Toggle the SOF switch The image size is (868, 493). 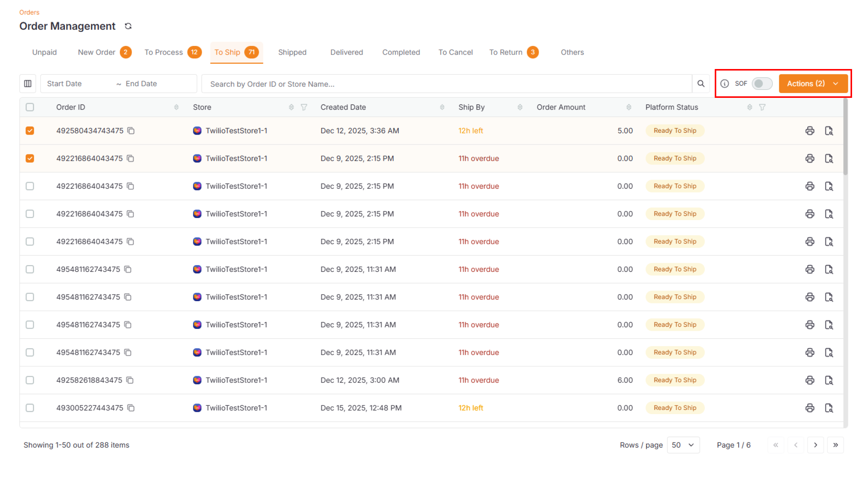point(762,84)
